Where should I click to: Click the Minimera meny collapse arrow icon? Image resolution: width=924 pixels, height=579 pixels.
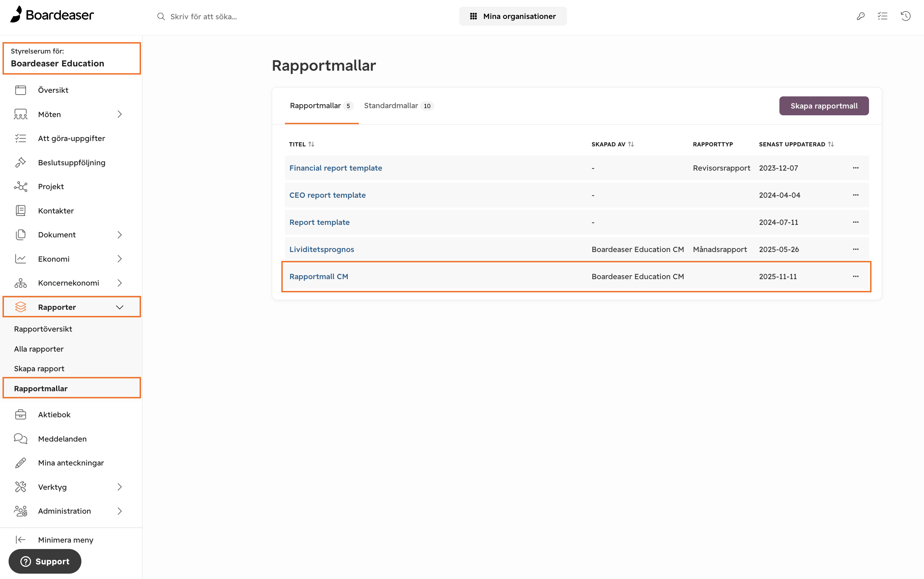(21, 540)
